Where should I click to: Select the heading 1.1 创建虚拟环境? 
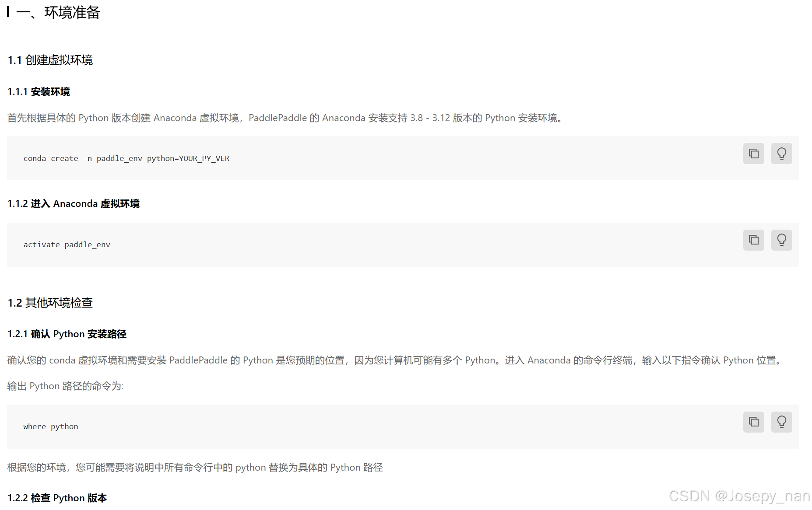[x=50, y=60]
